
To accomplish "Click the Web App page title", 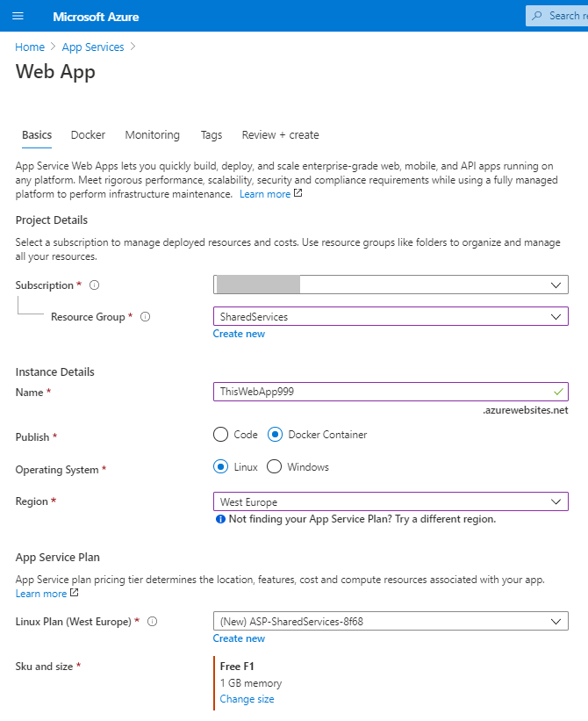I will pyautogui.click(x=55, y=72).
